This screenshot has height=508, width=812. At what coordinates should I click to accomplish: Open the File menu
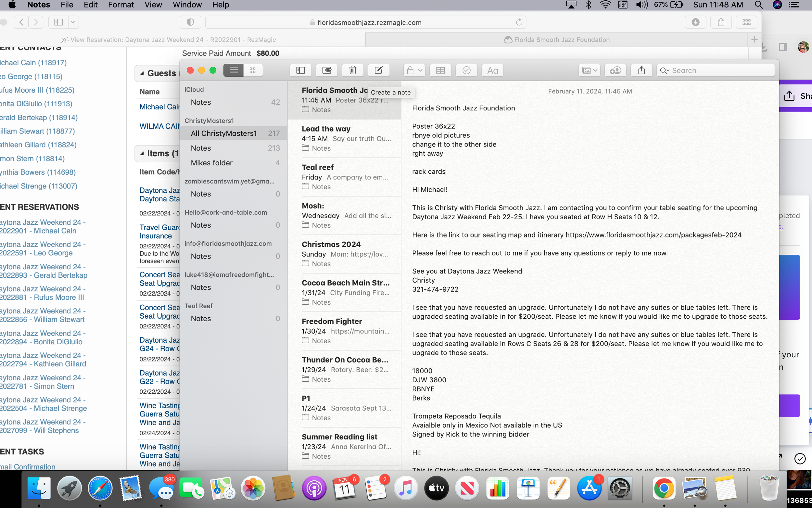coord(67,5)
